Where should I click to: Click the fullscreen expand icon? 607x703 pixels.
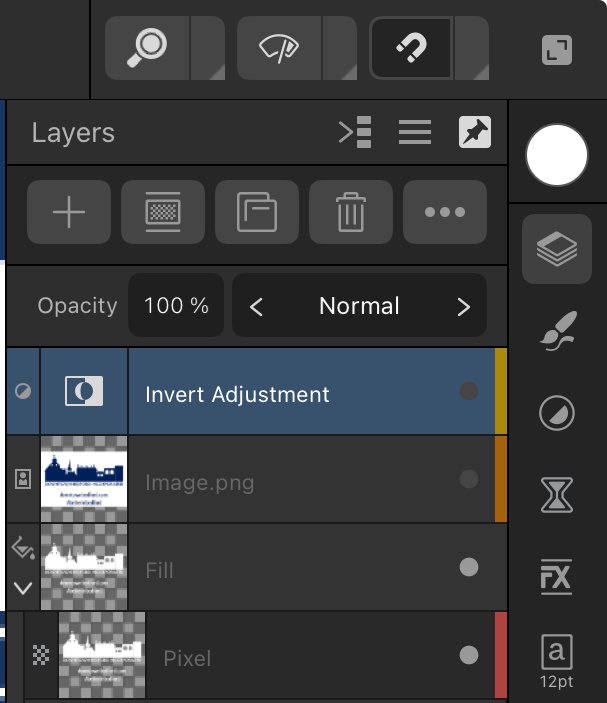click(557, 50)
